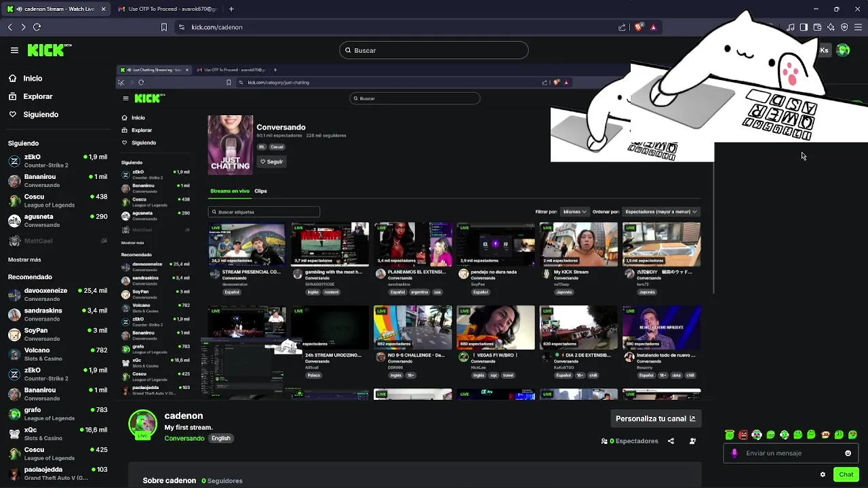Select the green halo emote in chat

tap(730, 435)
